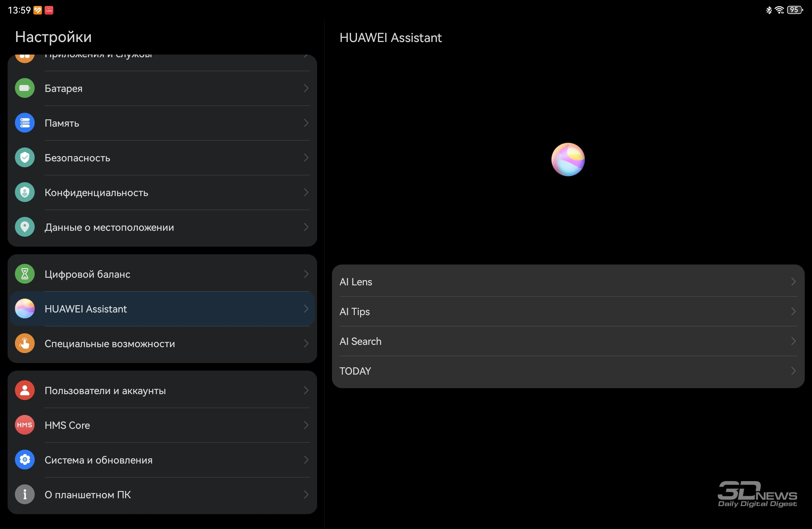This screenshot has height=529, width=812.
Task: Tap the HUAWEI Assistant panel header
Action: [390, 38]
